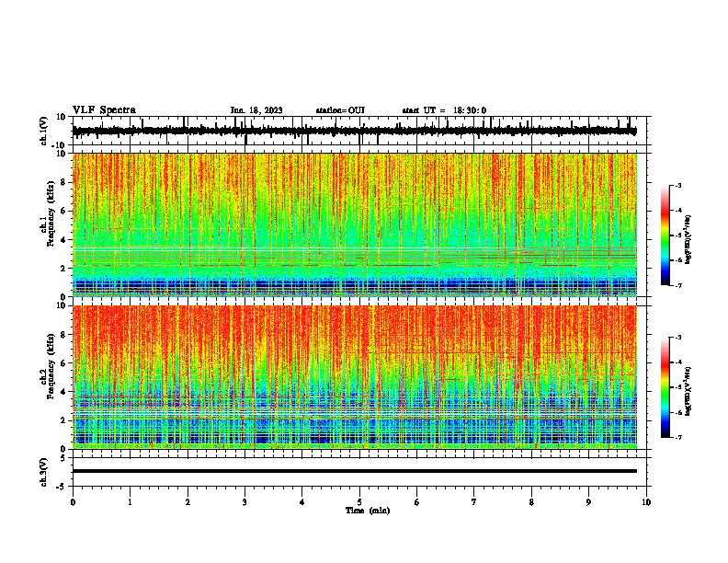Click the "Time (min)" axis label
This screenshot has width=728, height=563.
point(368,511)
